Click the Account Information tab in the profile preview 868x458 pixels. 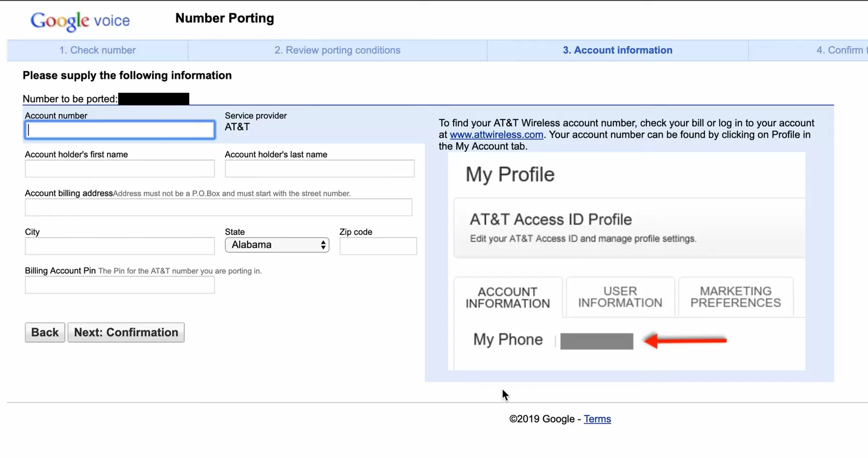point(507,297)
